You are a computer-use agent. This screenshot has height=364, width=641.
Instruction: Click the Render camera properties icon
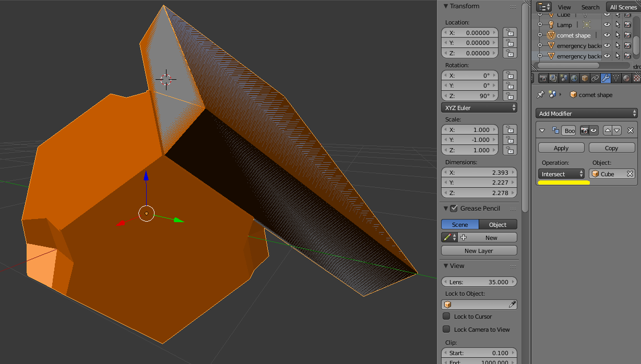tap(543, 78)
